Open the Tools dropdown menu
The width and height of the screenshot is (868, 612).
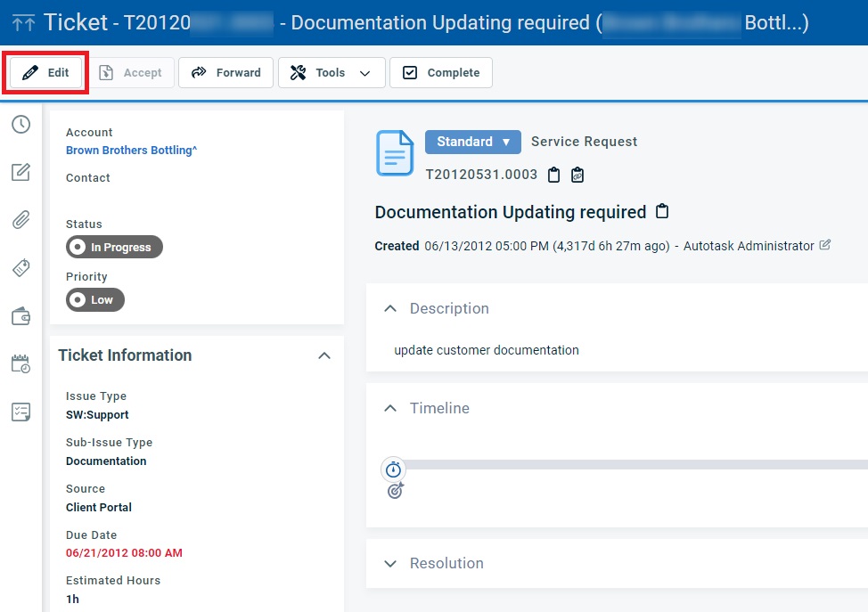tap(332, 73)
